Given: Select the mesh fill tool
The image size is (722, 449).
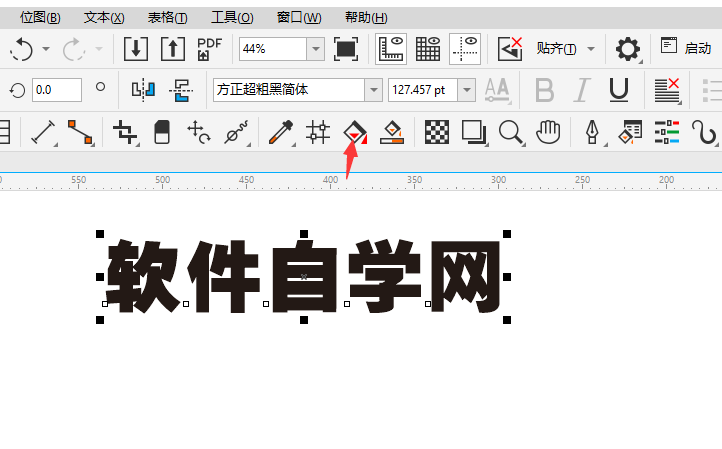Looking at the screenshot, I should pos(318,133).
